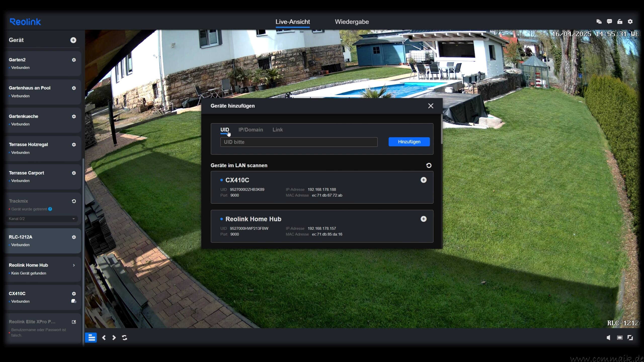Screen dimensions: 644x362
Task: Open the language translation icon in top bar
Action: pyautogui.click(x=599, y=22)
